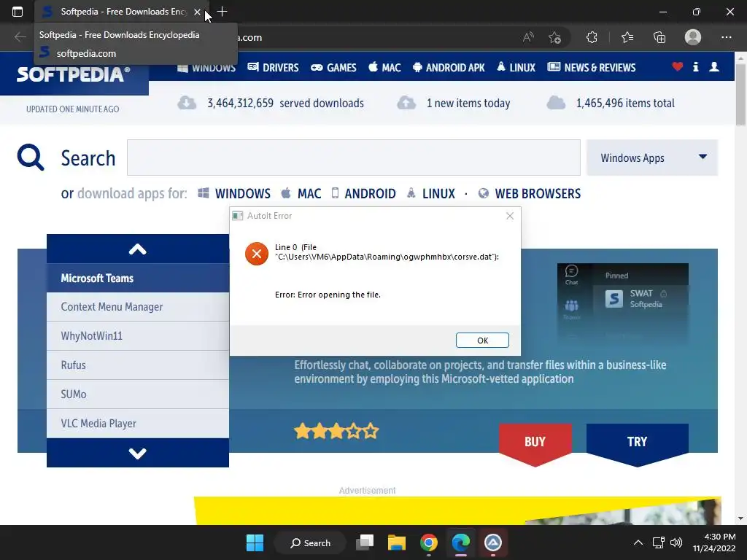The height and width of the screenshot is (560, 747).
Task: Click the info icon in Softpedia header
Action: [x=695, y=66]
